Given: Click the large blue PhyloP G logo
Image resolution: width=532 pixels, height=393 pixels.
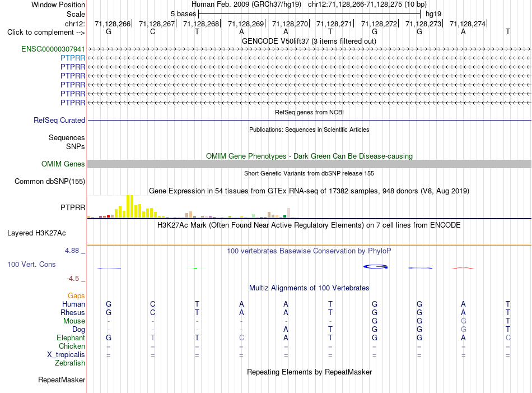Looking at the screenshot, I should [x=375, y=267].
